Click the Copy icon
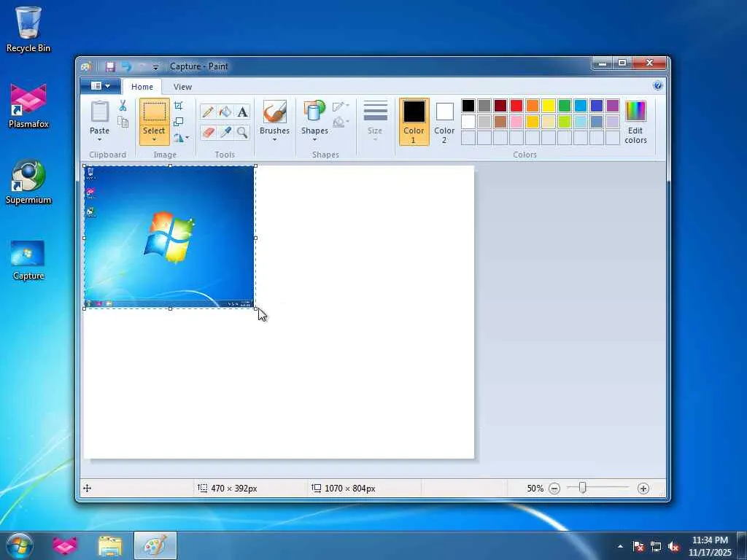747x560 pixels. tap(123, 122)
